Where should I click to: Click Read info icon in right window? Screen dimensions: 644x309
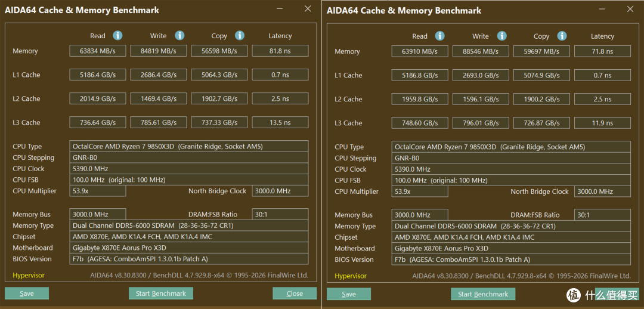click(x=440, y=36)
